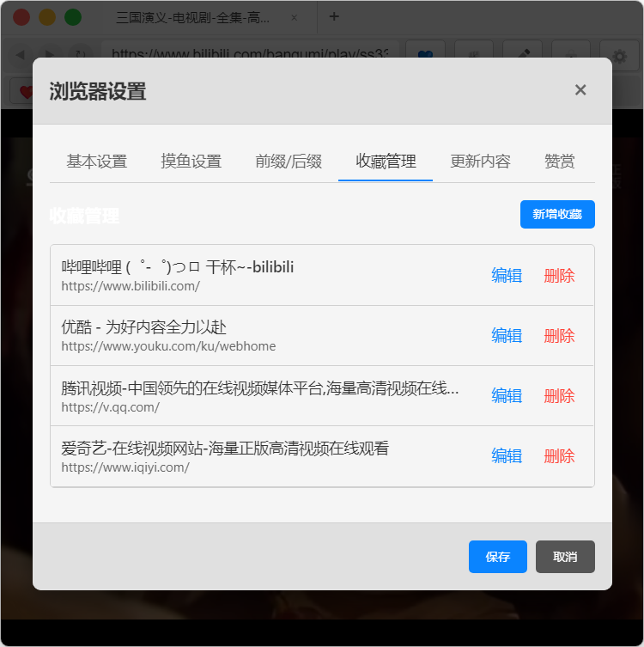Click the yellow minimize window light
Viewport: 644px width, 647px height.
click(x=47, y=17)
